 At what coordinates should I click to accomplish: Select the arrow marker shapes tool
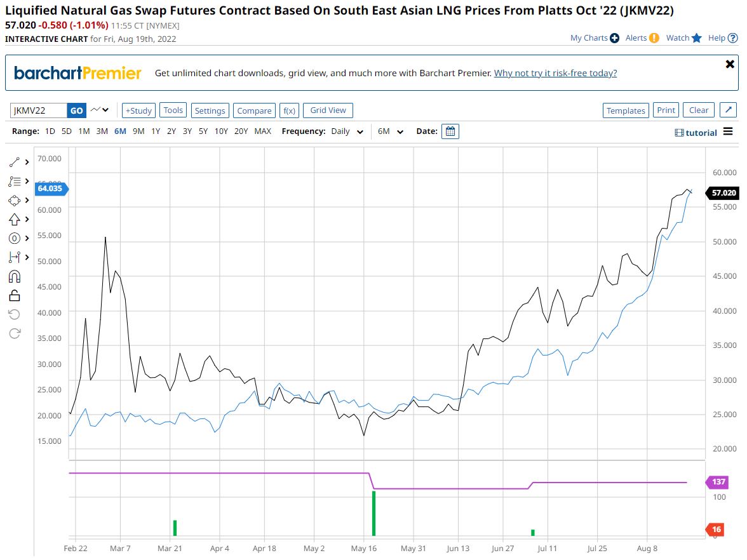click(x=15, y=220)
